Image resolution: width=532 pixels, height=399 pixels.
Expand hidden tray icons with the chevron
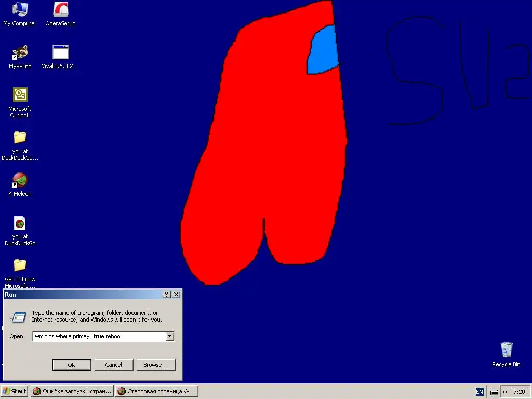click(505, 392)
